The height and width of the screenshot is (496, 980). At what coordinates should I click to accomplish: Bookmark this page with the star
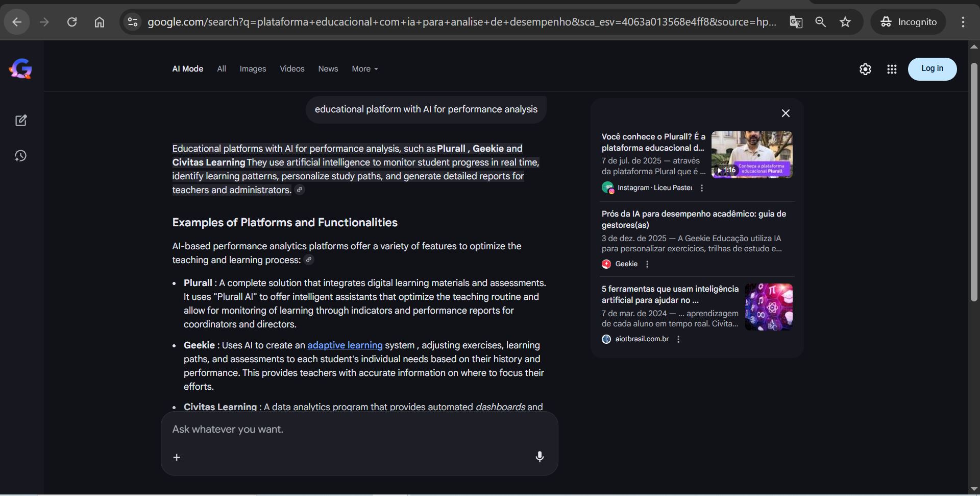[845, 22]
